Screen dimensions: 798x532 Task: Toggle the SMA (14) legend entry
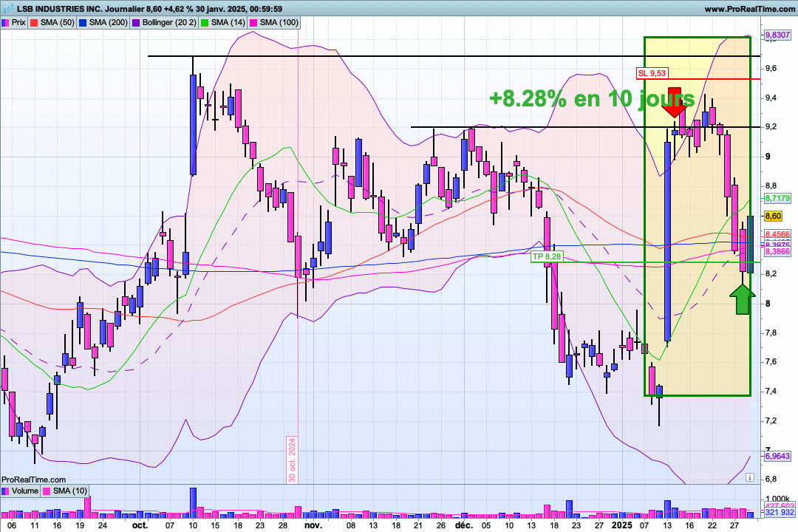pyautogui.click(x=223, y=22)
